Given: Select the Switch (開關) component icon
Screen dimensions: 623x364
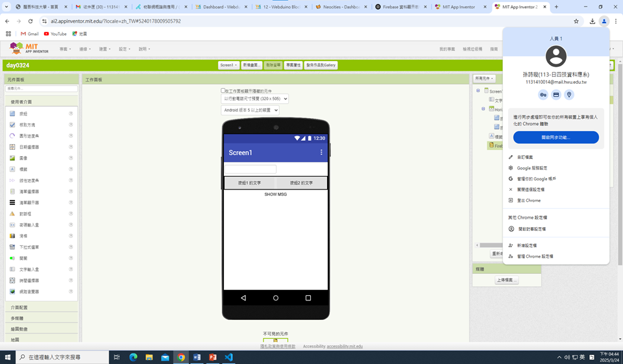Looking at the screenshot, I should pos(12,258).
